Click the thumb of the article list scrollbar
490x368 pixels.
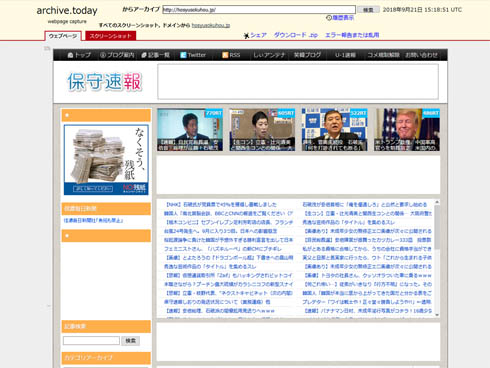pos(437,227)
